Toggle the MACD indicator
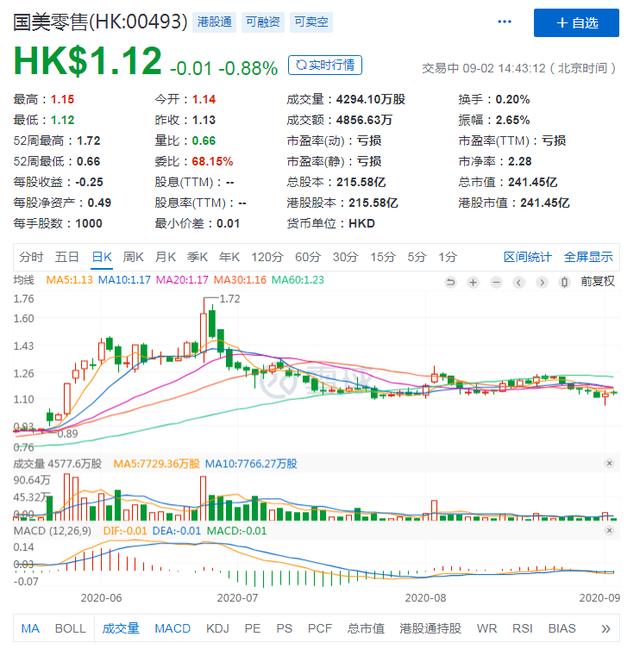Image resolution: width=640 pixels, height=649 pixels. [x=173, y=629]
